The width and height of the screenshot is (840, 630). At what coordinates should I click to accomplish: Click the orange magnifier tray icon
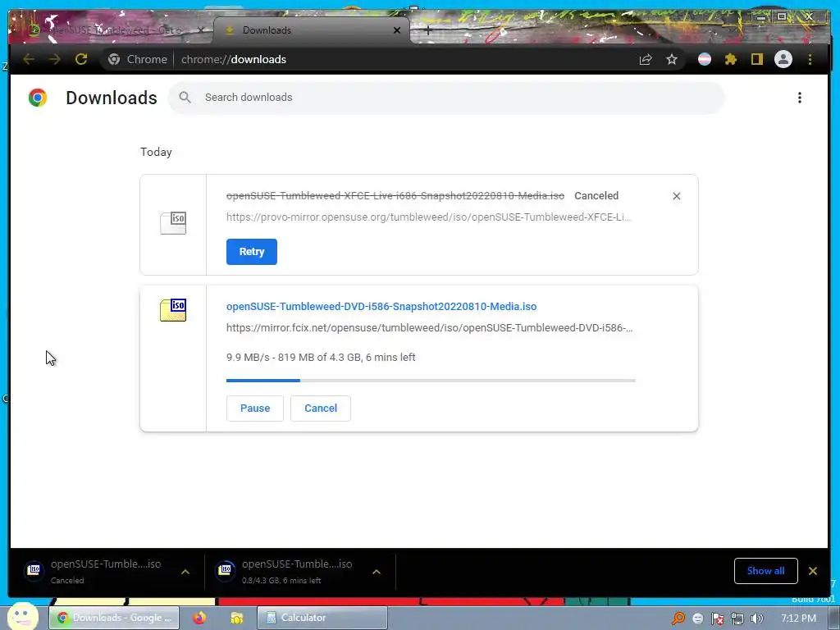coord(678,619)
